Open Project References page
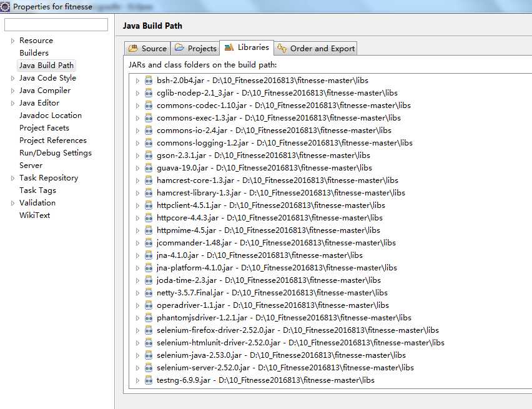This screenshot has height=409, width=532. click(x=53, y=140)
